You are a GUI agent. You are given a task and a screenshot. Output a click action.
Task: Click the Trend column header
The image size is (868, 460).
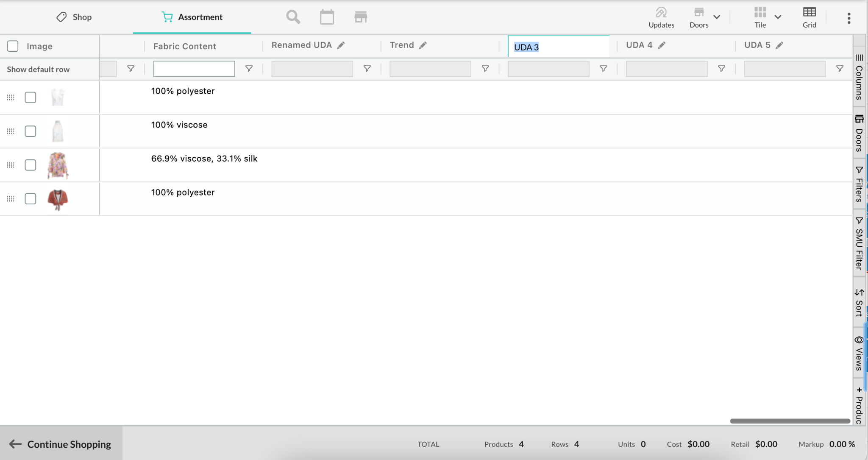click(x=402, y=45)
